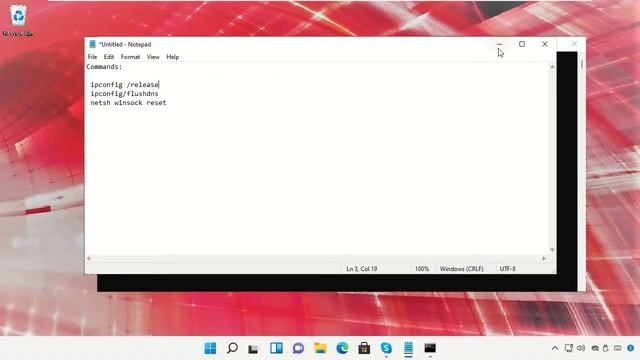Switch to Command Prompt taskbar icon
This screenshot has width=640, height=360.
click(x=430, y=348)
